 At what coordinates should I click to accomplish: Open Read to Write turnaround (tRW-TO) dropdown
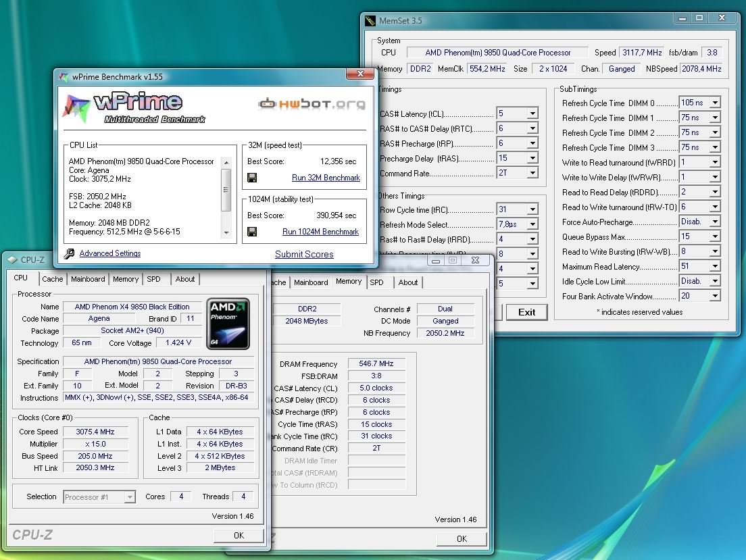pos(715,207)
